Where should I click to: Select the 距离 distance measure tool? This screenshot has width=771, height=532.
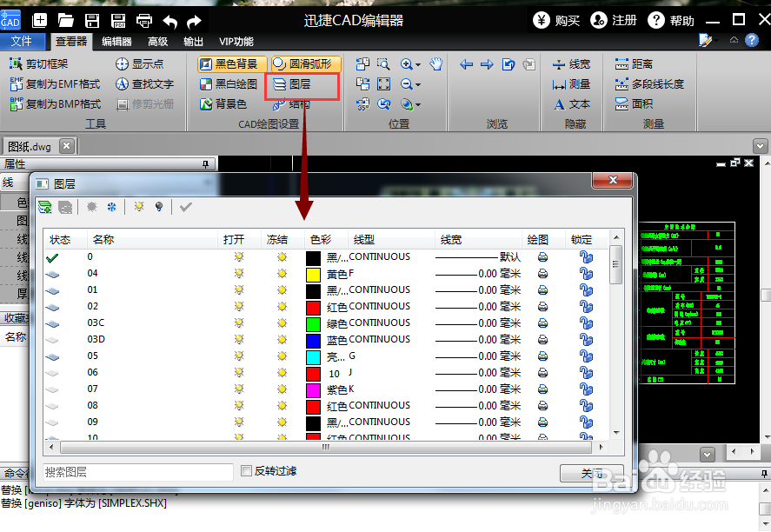point(634,64)
